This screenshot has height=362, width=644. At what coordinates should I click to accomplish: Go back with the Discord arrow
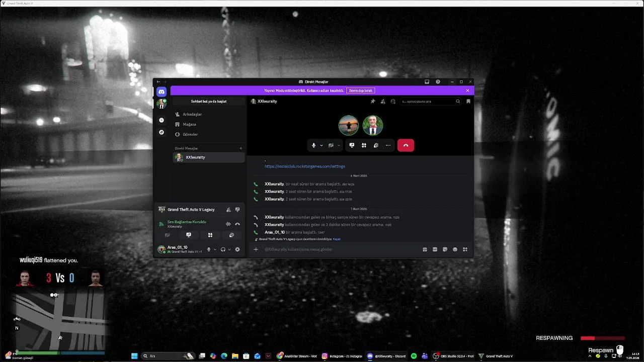158,82
